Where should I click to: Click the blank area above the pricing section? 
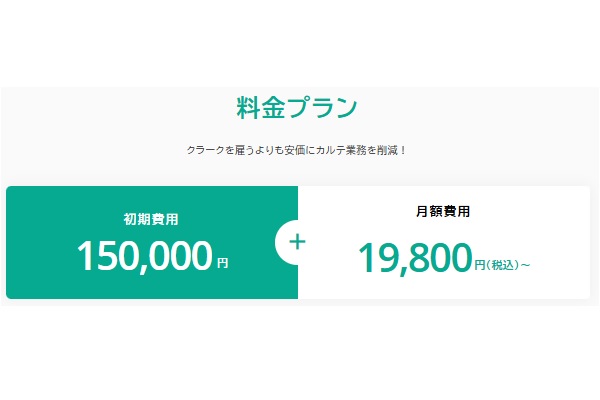(300, 40)
